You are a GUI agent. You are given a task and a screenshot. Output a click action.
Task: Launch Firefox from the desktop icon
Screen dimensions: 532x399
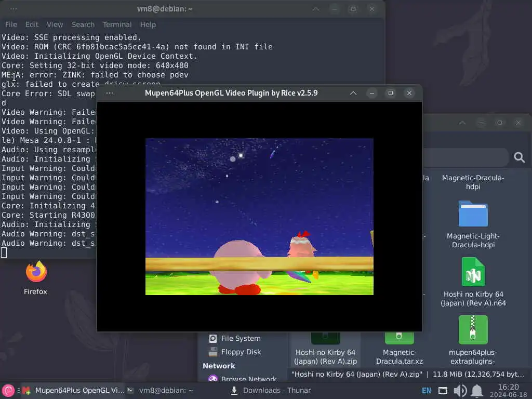pyautogui.click(x=36, y=277)
